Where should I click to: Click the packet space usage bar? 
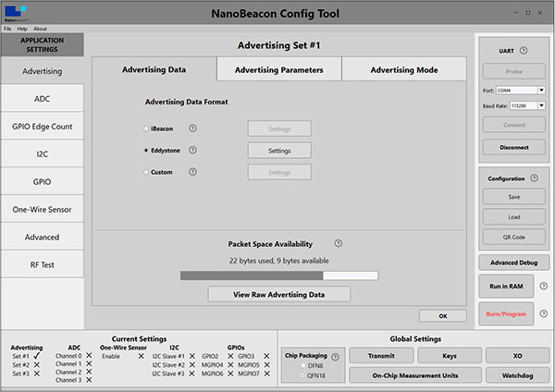coord(279,276)
